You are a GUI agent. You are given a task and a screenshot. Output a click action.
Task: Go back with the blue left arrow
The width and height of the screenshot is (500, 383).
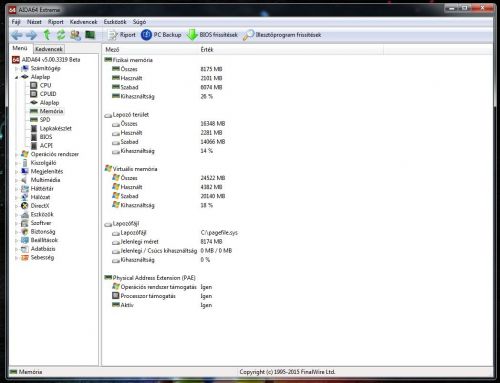[17, 35]
